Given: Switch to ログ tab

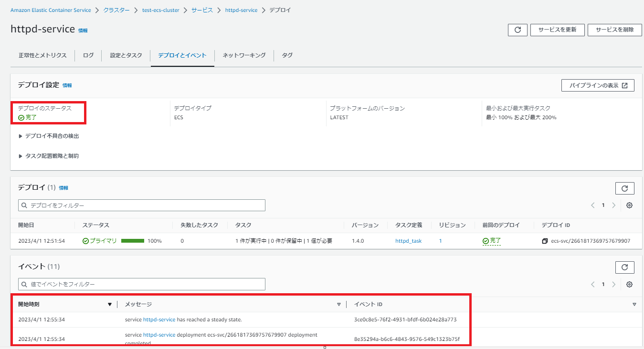Looking at the screenshot, I should point(88,55).
